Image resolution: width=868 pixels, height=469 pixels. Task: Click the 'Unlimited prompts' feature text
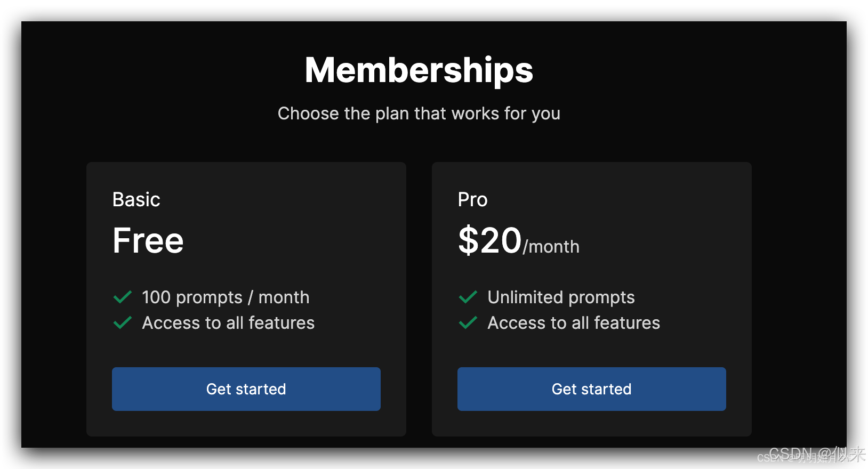(561, 297)
